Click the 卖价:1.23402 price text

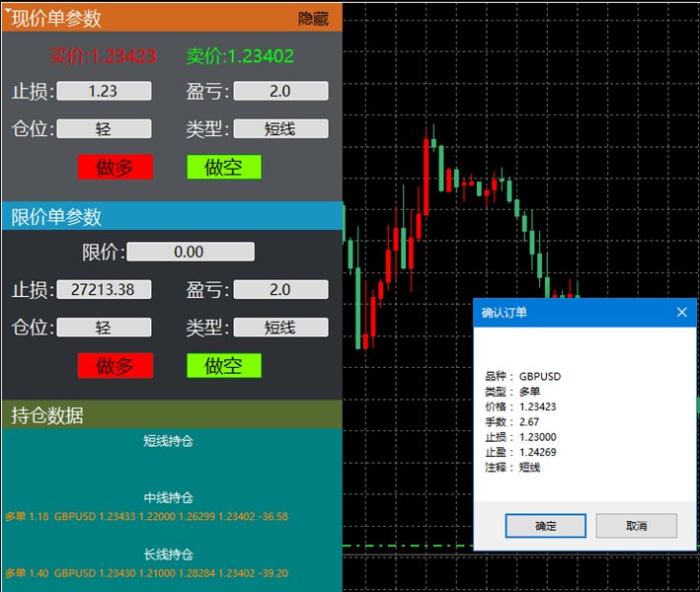pyautogui.click(x=240, y=56)
